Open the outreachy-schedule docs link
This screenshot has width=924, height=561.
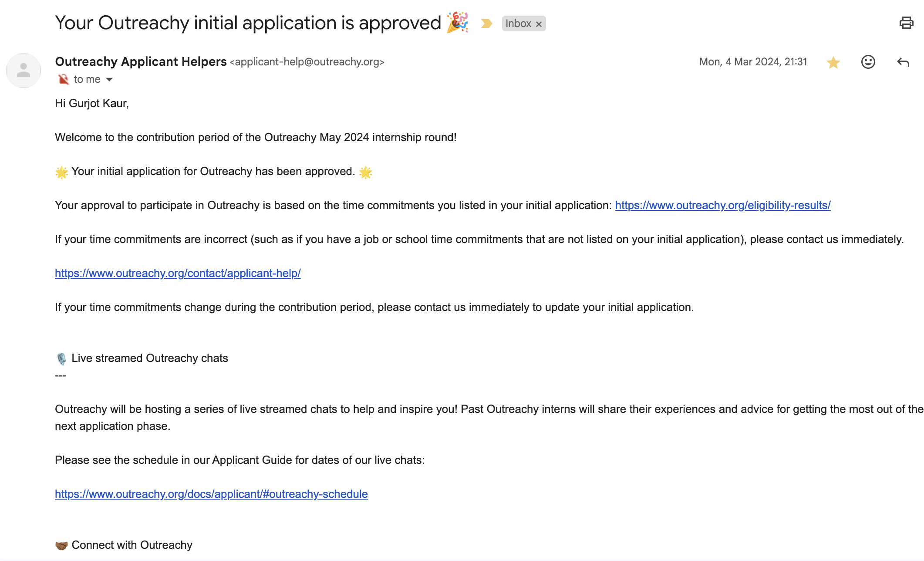coord(211,494)
